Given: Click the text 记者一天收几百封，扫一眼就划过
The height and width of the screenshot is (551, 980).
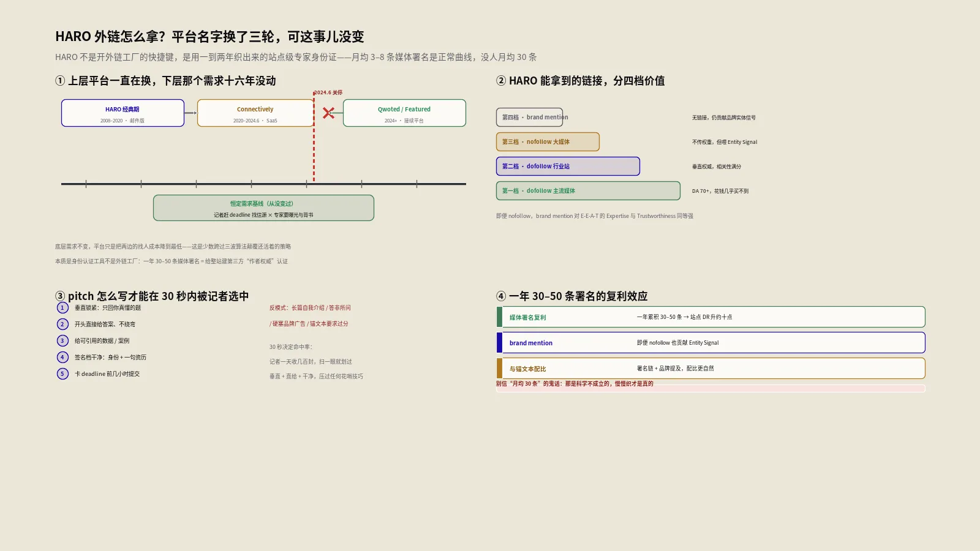Looking at the screenshot, I should pyautogui.click(x=311, y=362).
